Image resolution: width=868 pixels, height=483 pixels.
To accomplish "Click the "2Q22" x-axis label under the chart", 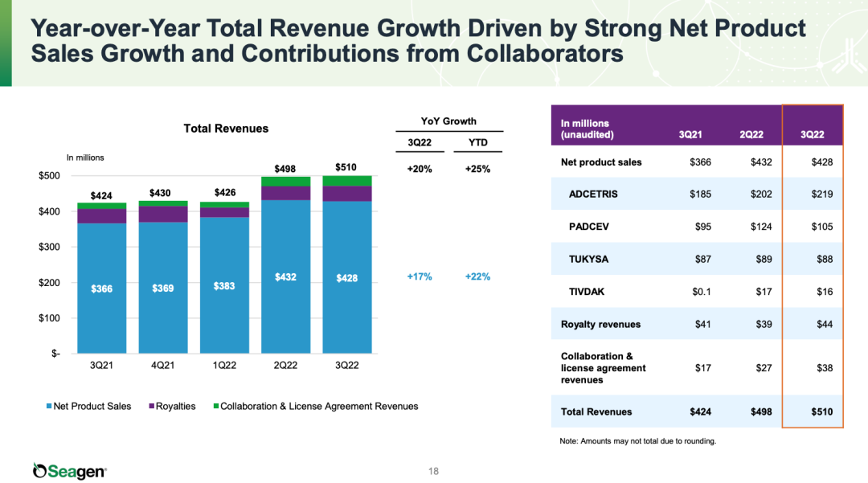I will tap(285, 365).
